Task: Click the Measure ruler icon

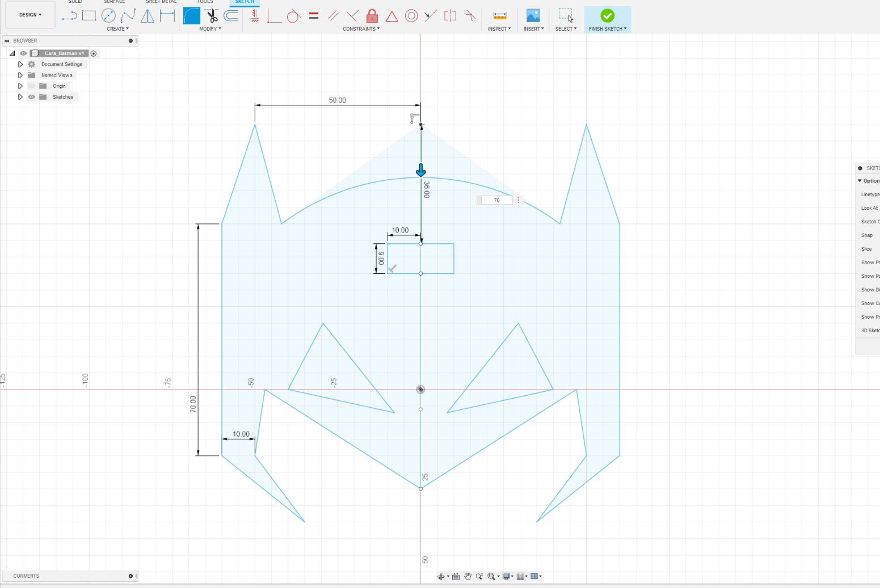Action: [500, 16]
